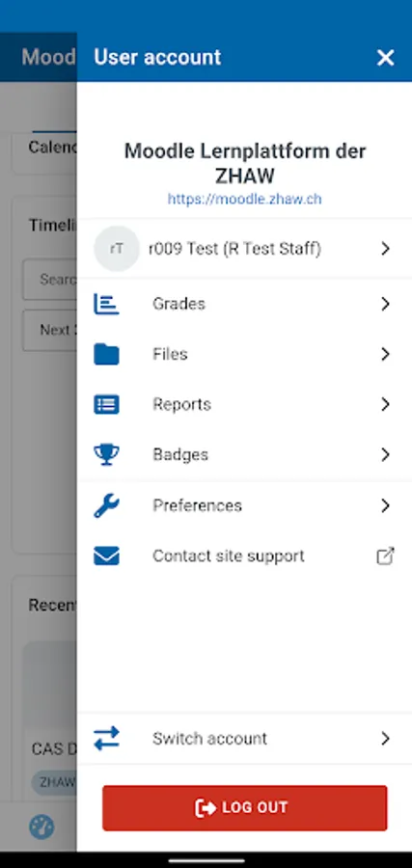Choose Switch account
Image resolution: width=412 pixels, height=868 pixels.
point(244,739)
